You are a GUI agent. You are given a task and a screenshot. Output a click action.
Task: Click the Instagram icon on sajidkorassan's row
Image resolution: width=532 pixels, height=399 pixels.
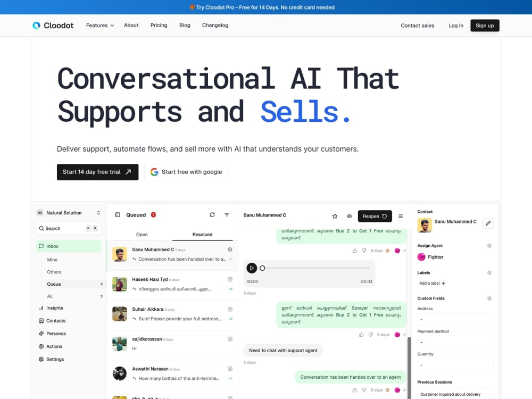click(230, 339)
